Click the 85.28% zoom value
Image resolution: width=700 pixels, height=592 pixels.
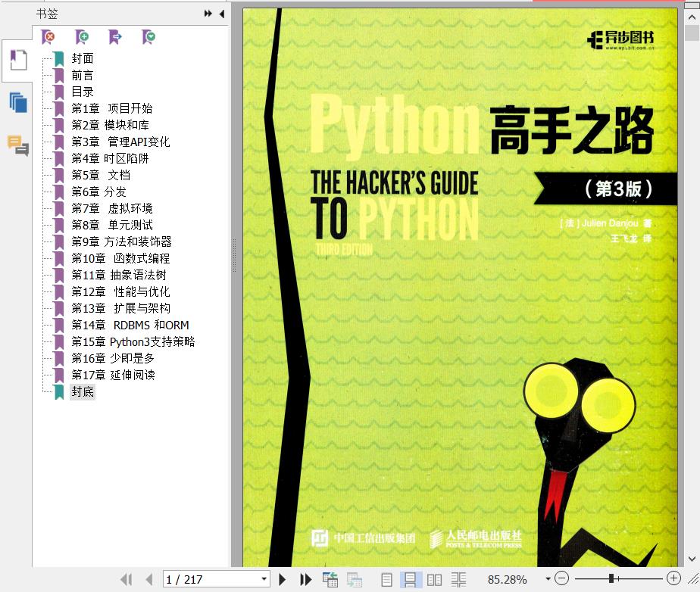pyautogui.click(x=507, y=579)
